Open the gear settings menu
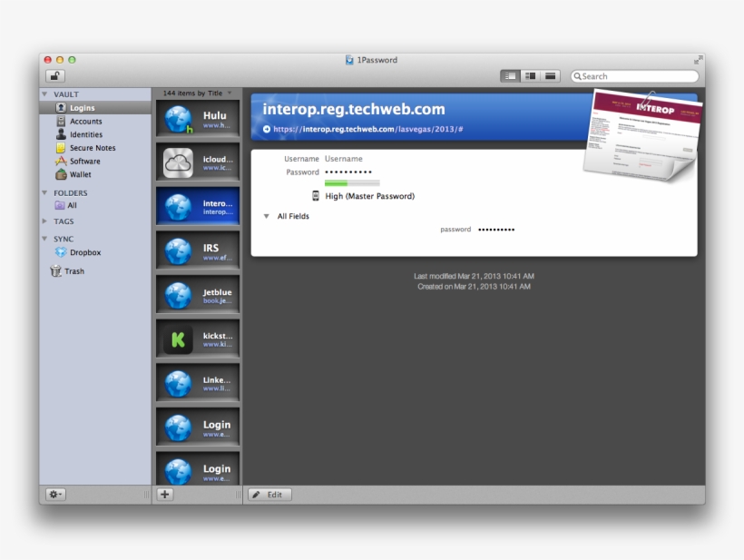The height and width of the screenshot is (560, 744). coord(55,495)
